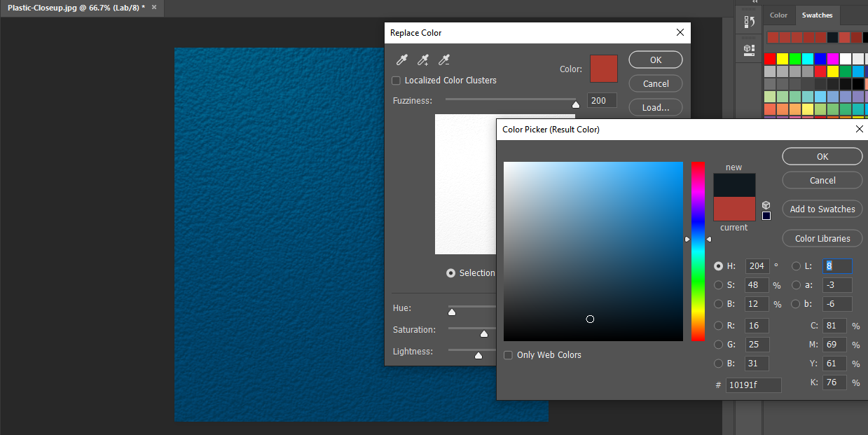
Task: Click the not web safe cube warning icon
Action: [766, 205]
